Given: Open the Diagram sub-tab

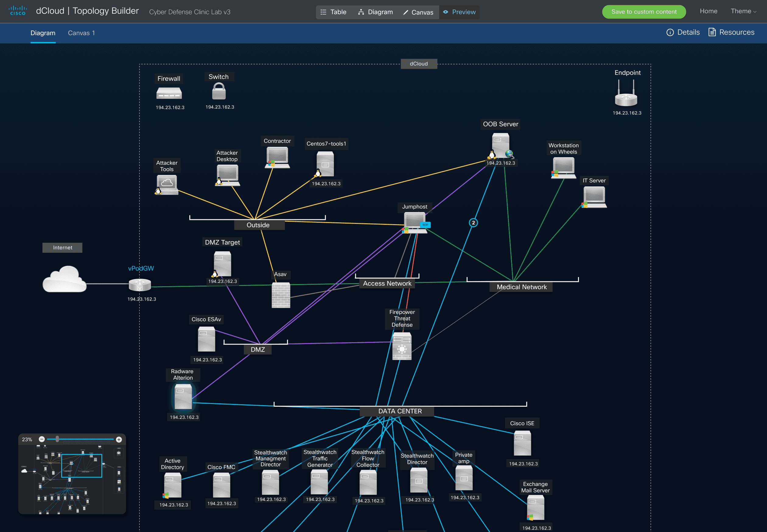Looking at the screenshot, I should click(x=43, y=33).
